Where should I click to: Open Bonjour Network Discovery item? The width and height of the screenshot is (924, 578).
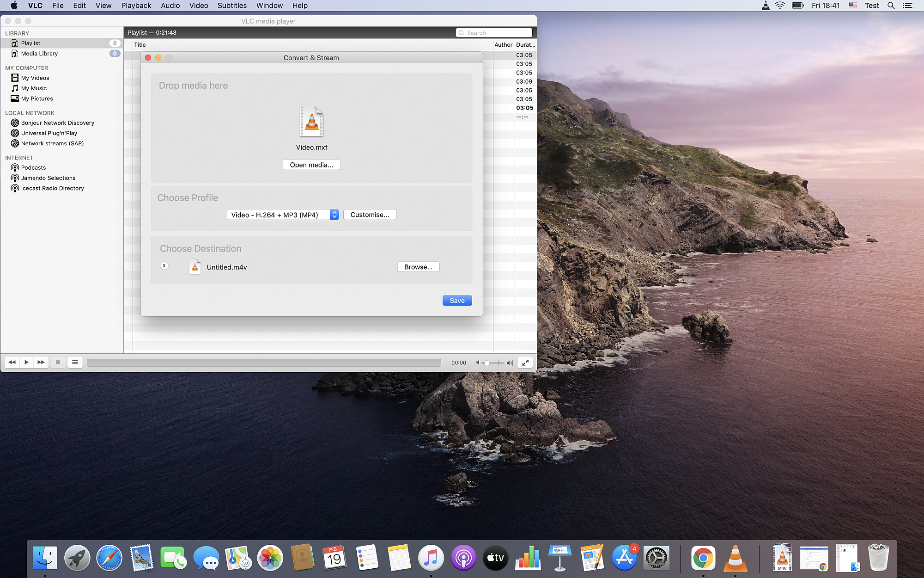(x=57, y=123)
